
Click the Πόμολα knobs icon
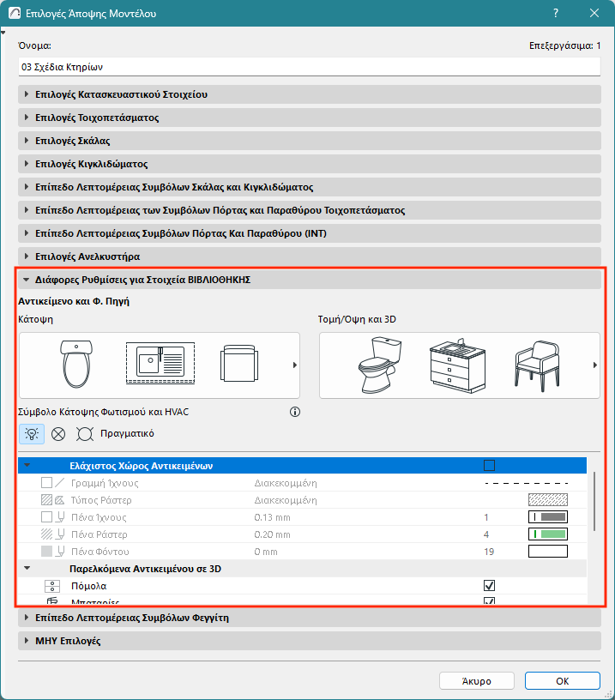click(52, 586)
